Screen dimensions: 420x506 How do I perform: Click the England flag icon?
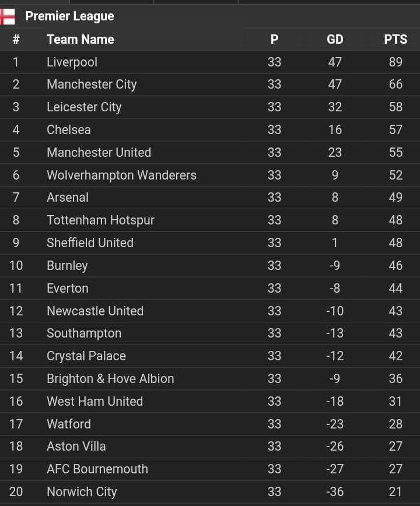tap(7, 16)
